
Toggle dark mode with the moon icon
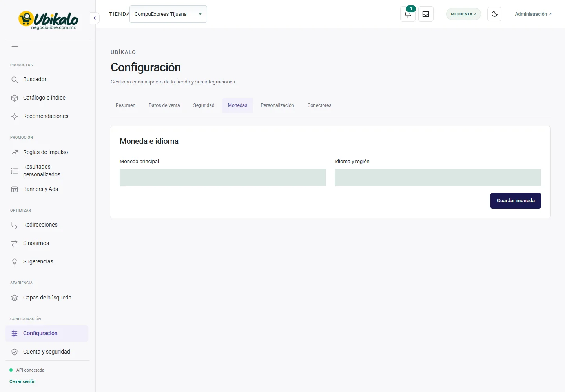tap(494, 14)
